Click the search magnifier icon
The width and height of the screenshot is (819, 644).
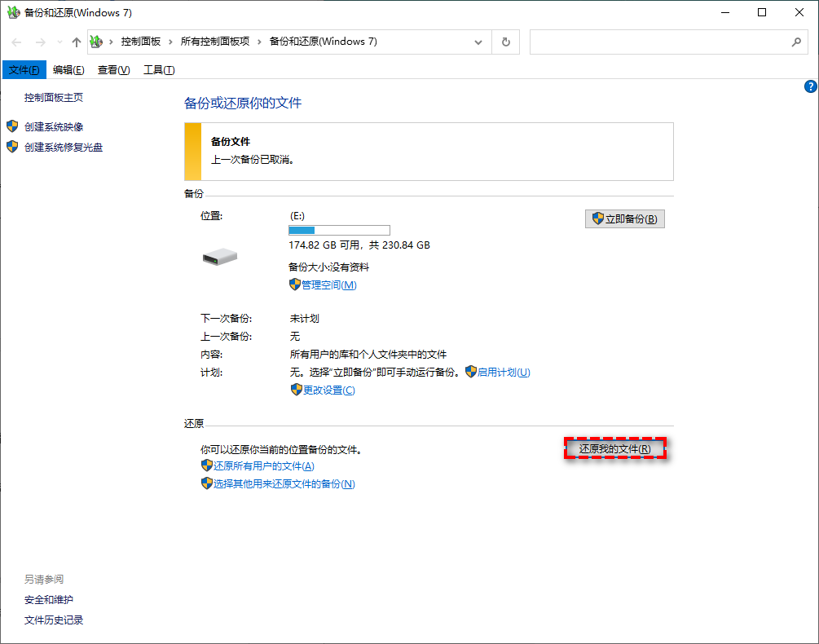pos(796,42)
